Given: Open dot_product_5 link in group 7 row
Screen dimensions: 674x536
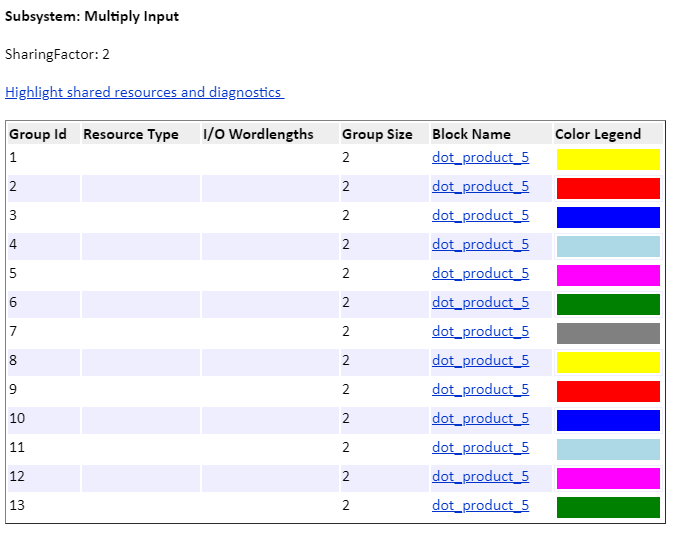Looking at the screenshot, I should [x=480, y=331].
